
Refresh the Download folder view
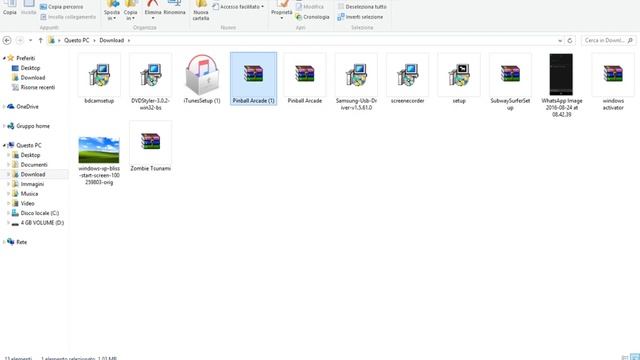[570, 40]
